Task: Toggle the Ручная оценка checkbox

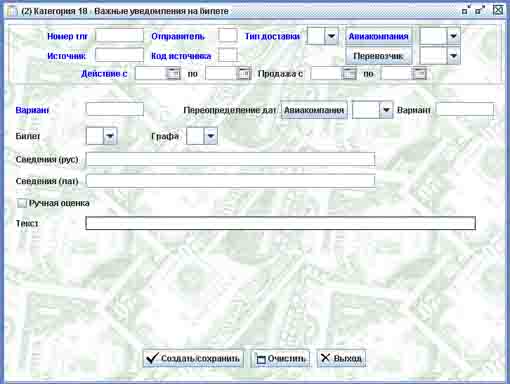Action: (x=21, y=203)
